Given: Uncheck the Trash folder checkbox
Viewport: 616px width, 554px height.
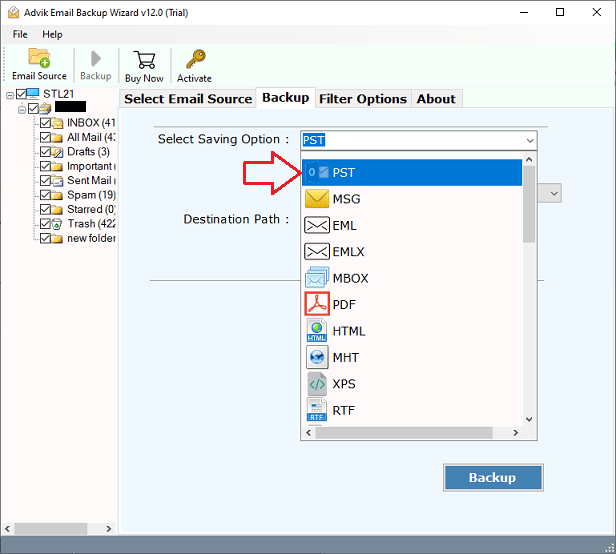Looking at the screenshot, I should coord(45,224).
